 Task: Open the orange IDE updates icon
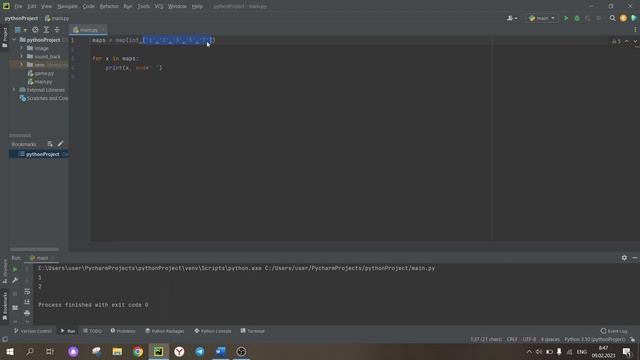click(623, 18)
